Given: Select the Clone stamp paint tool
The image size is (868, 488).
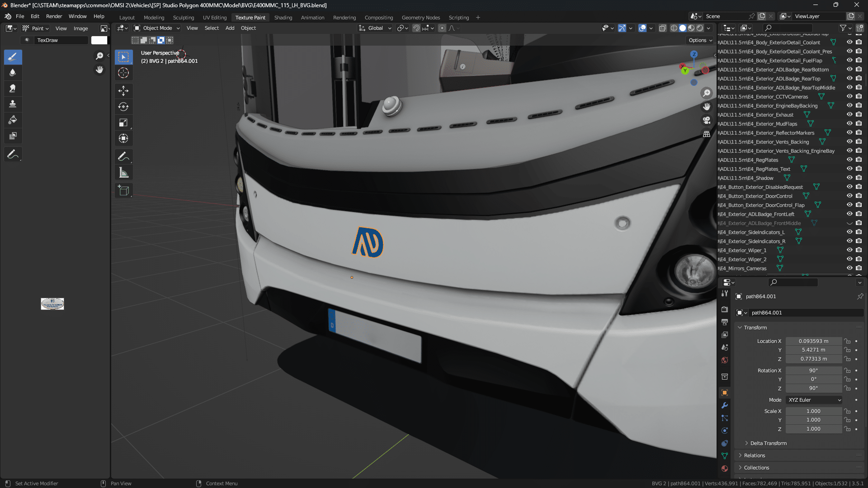Looking at the screenshot, I should [13, 104].
